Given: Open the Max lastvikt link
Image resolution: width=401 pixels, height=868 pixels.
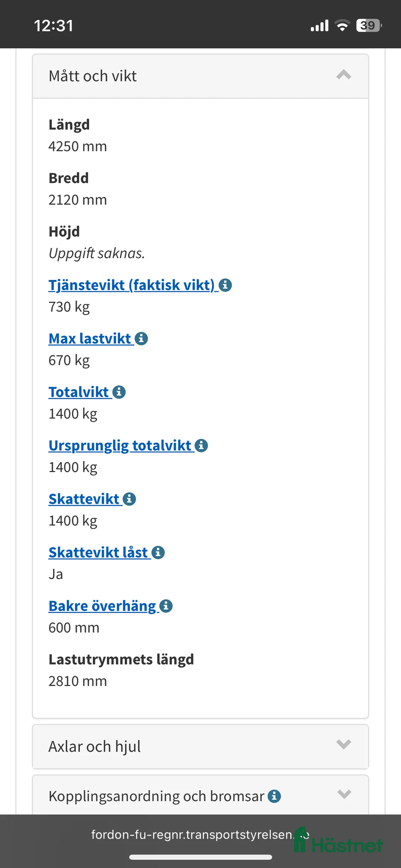Looking at the screenshot, I should coord(90,339).
